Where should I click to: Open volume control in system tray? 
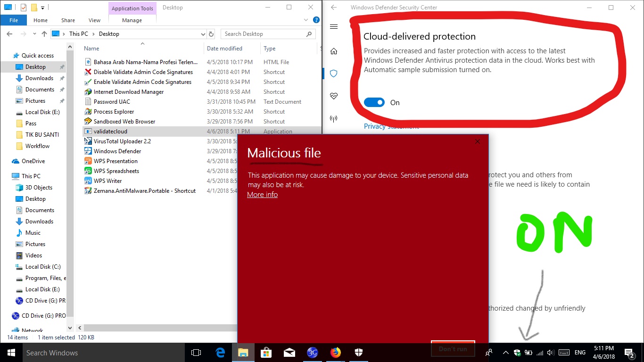[550, 353]
